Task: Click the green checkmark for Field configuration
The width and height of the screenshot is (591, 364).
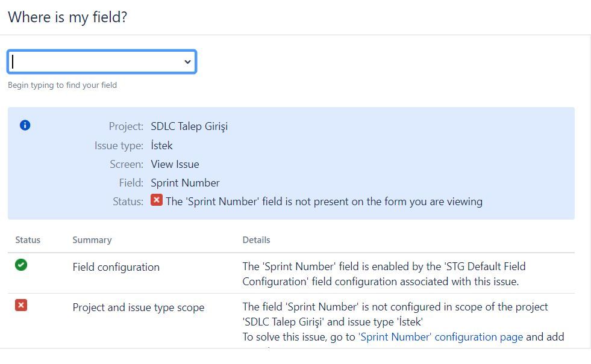Action: (21, 265)
